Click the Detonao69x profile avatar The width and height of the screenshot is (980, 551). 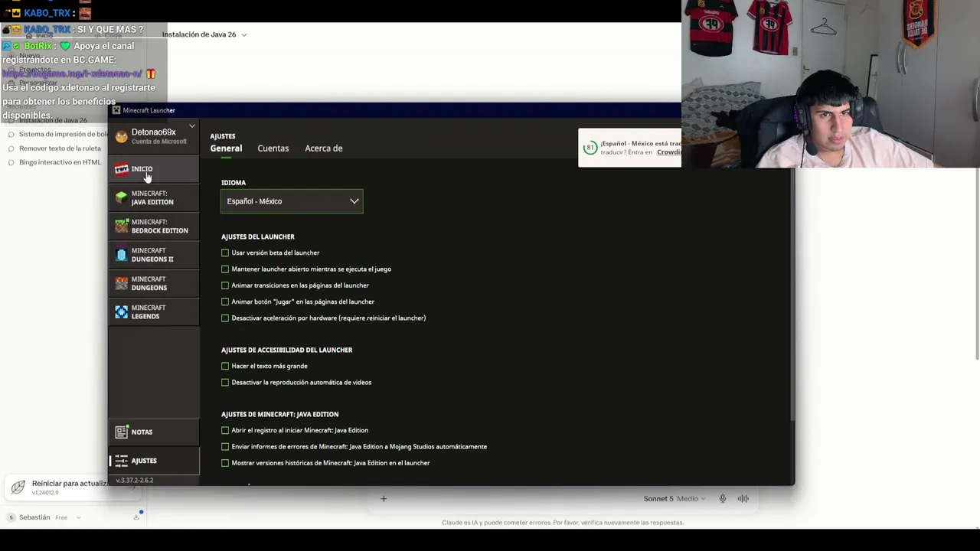[122, 137]
